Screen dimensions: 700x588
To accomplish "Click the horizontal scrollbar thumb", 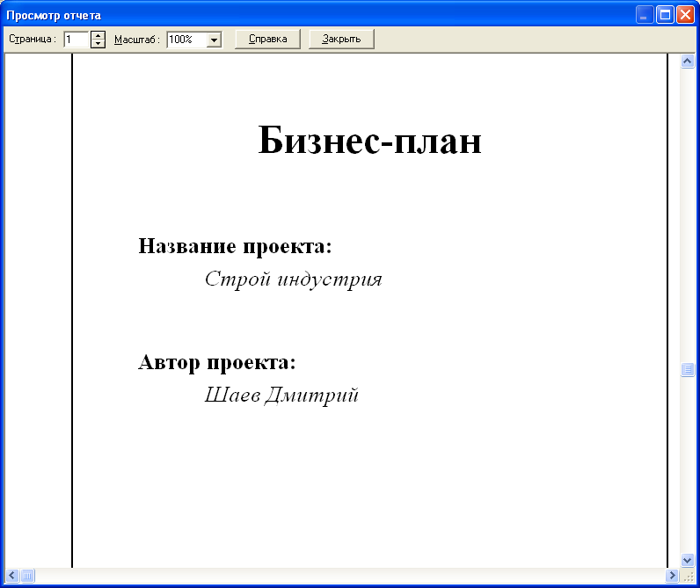I will [27, 576].
